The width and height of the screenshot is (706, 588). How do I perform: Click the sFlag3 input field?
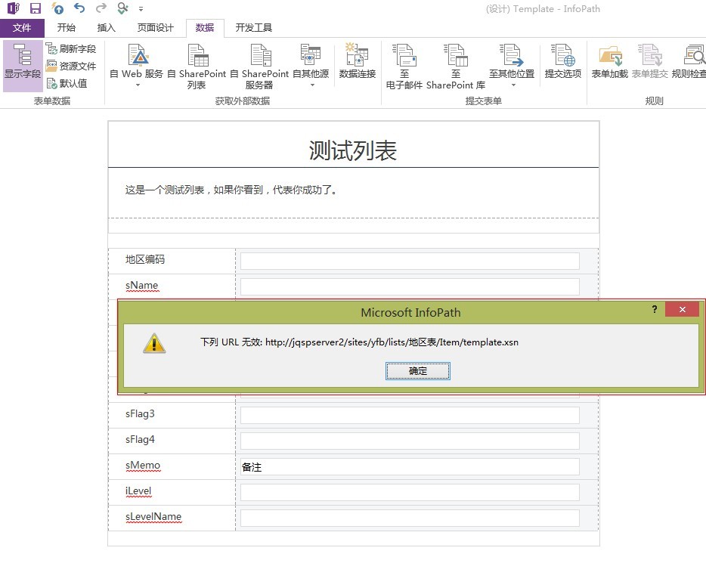(410, 416)
